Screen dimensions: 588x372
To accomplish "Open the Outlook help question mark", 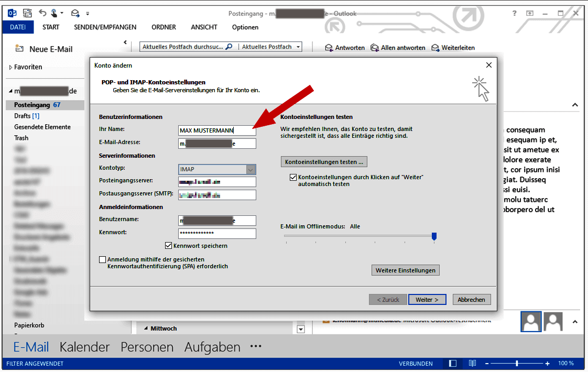I will point(515,13).
